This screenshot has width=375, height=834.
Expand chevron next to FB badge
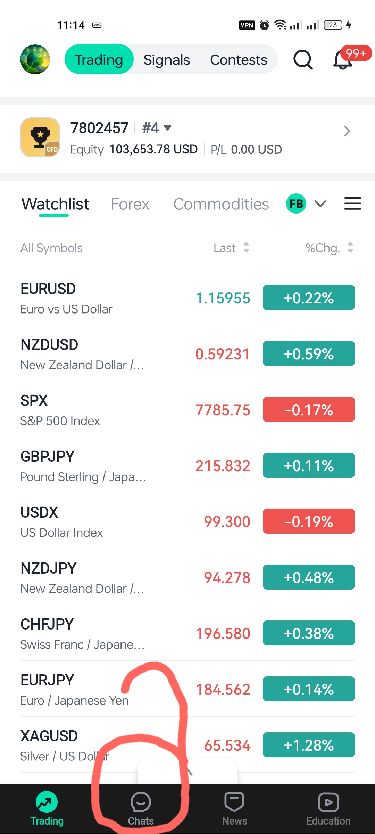[321, 204]
